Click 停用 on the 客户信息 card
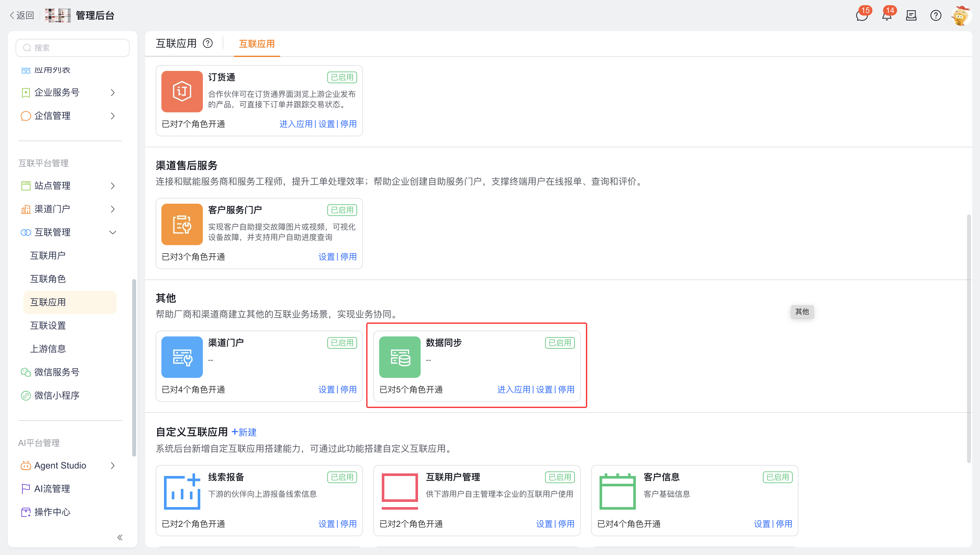The image size is (980, 555). coord(784,524)
